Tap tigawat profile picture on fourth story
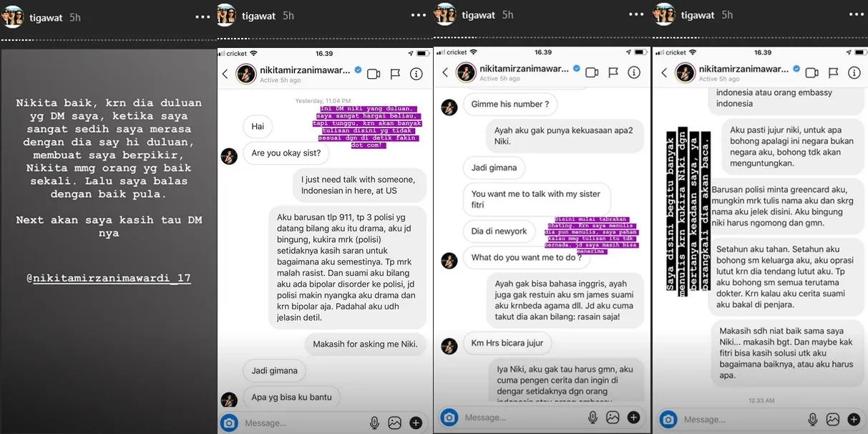Image resolution: width=868 pixels, height=434 pixels. (663, 14)
